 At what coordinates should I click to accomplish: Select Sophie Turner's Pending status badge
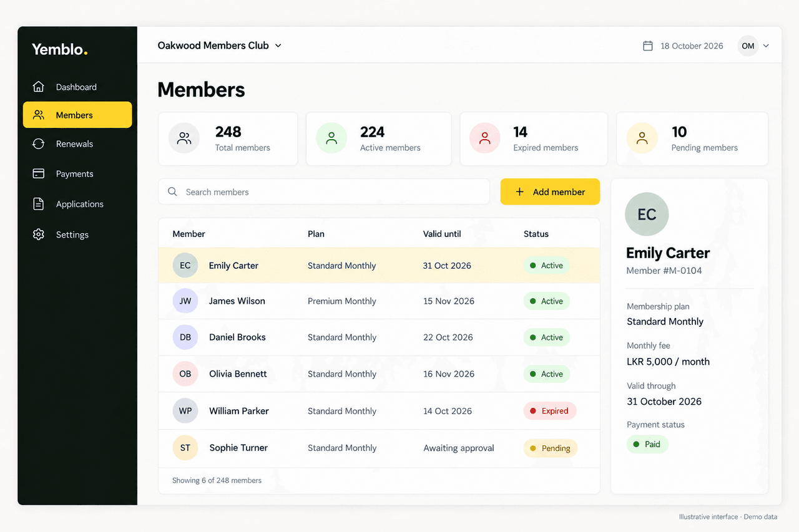pos(550,448)
